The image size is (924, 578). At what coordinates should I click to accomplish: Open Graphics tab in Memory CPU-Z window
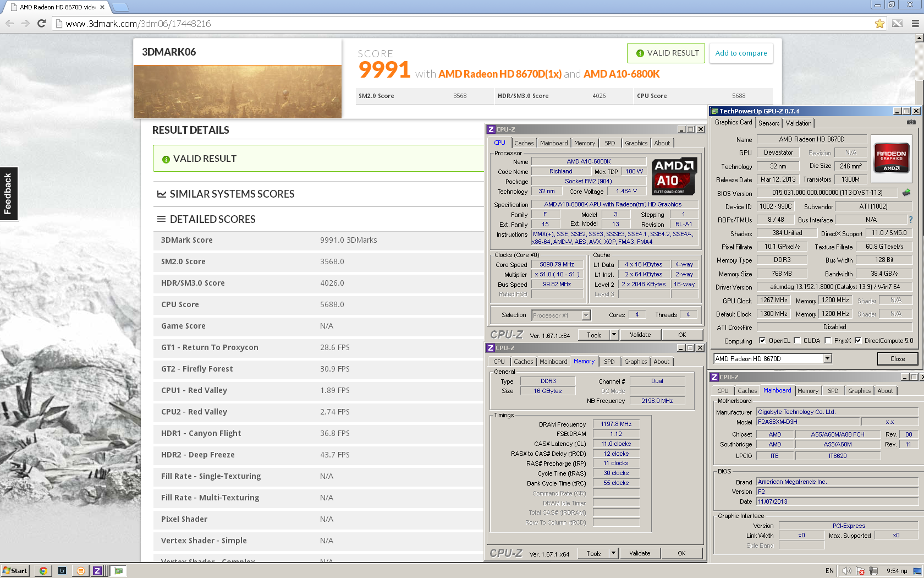[x=635, y=362]
